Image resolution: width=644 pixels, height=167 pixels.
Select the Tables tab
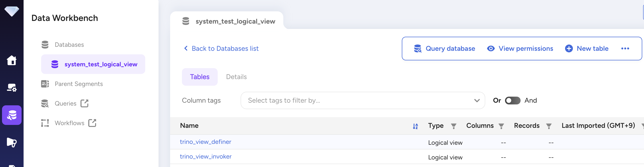(x=199, y=77)
